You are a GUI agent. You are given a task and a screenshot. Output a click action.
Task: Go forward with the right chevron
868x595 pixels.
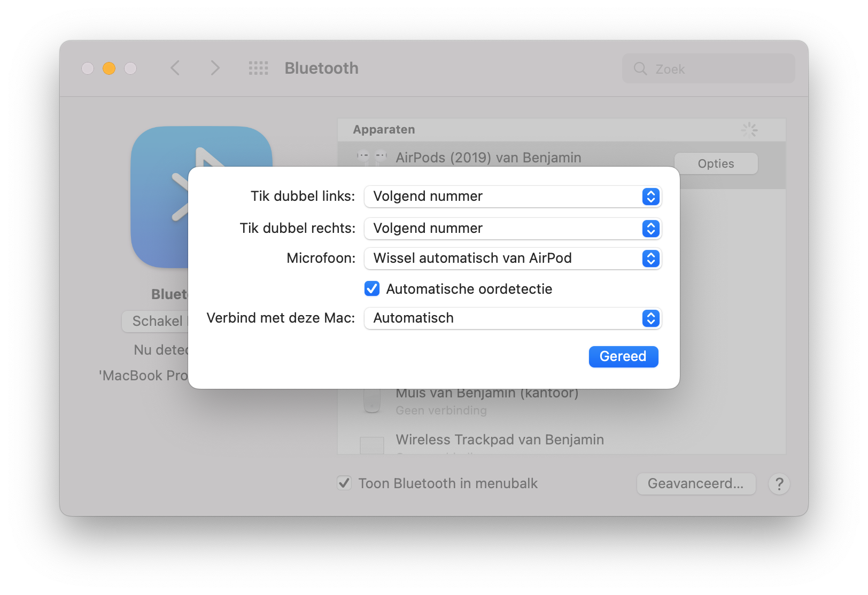pyautogui.click(x=215, y=68)
